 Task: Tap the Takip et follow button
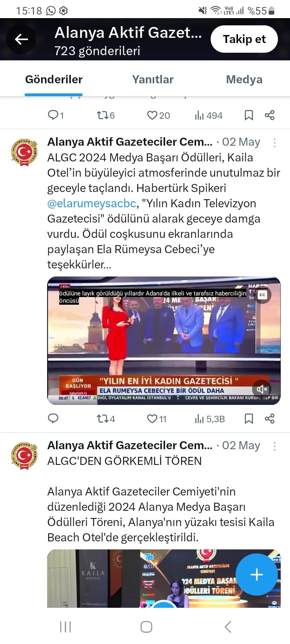pos(244,39)
